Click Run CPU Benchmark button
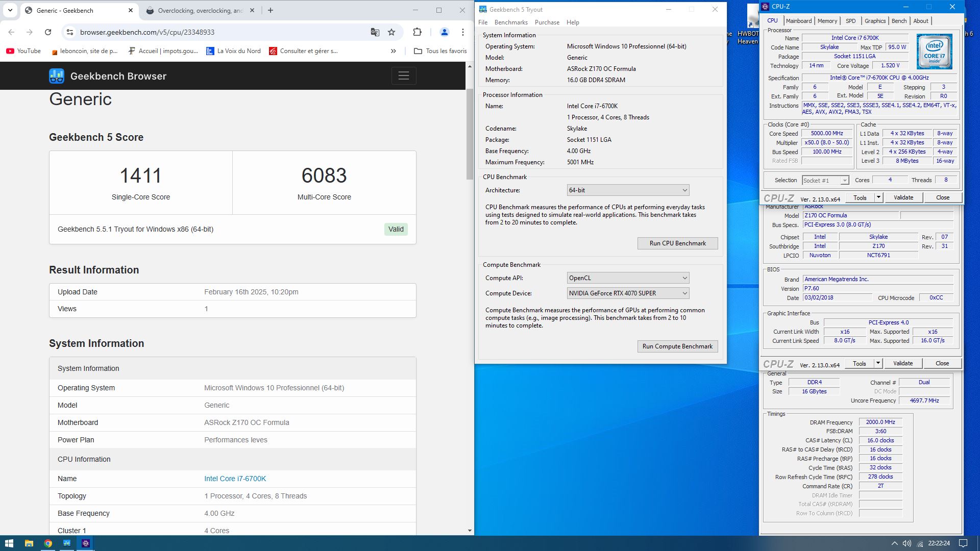This screenshot has height=551, width=980. pos(677,243)
